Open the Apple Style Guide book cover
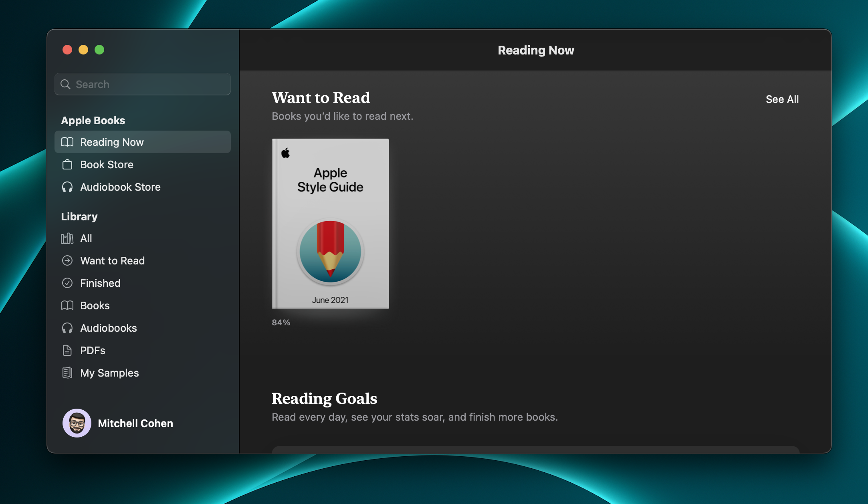This screenshot has width=868, height=504. pyautogui.click(x=330, y=224)
